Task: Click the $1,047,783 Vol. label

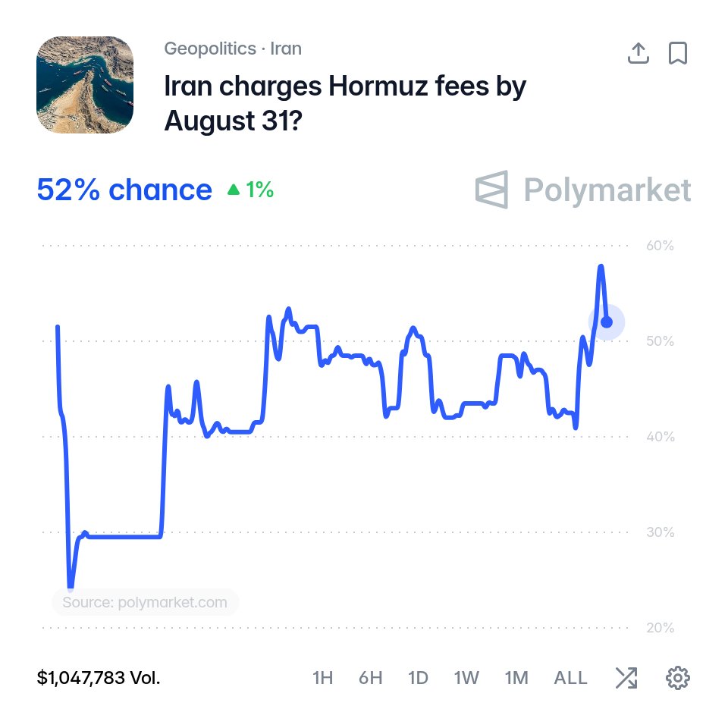Action: click(99, 678)
